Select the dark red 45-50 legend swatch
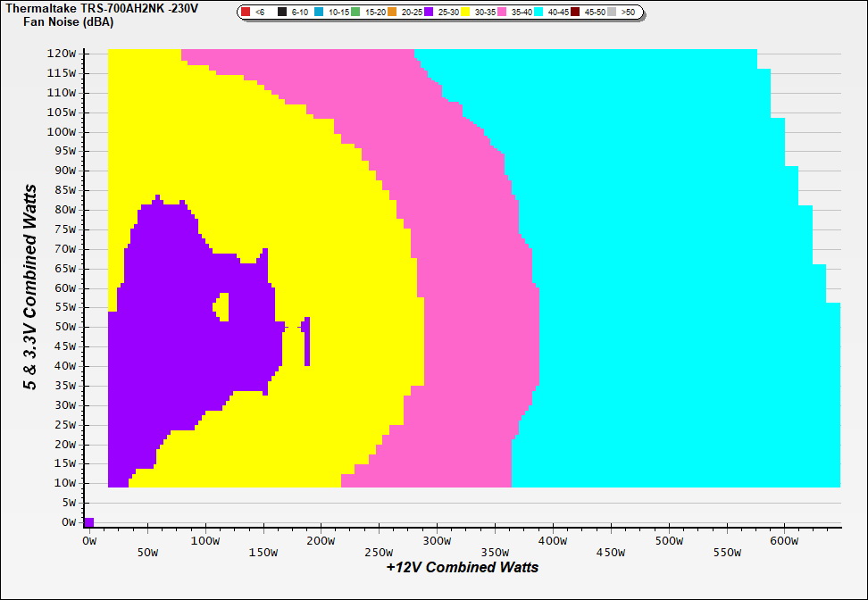Viewport: 868px width, 600px height. [575, 12]
